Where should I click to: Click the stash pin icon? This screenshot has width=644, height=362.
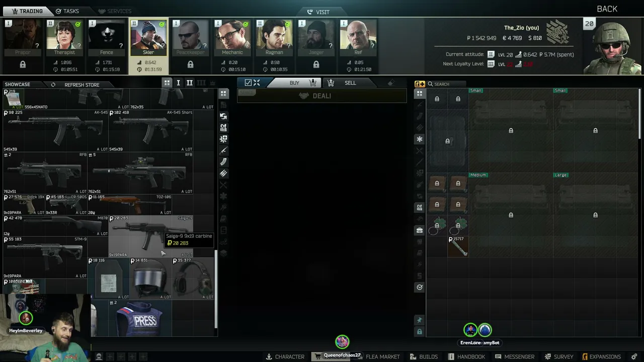[x=419, y=320]
